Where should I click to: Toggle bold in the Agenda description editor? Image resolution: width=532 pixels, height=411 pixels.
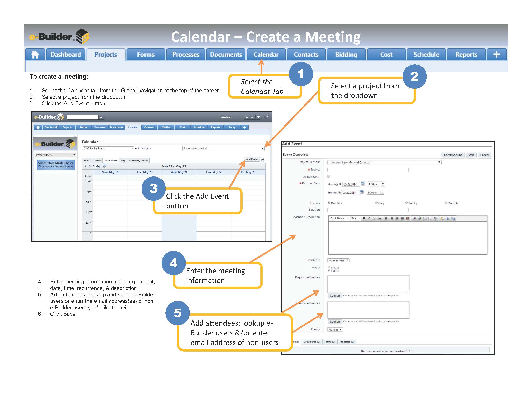coord(364,218)
